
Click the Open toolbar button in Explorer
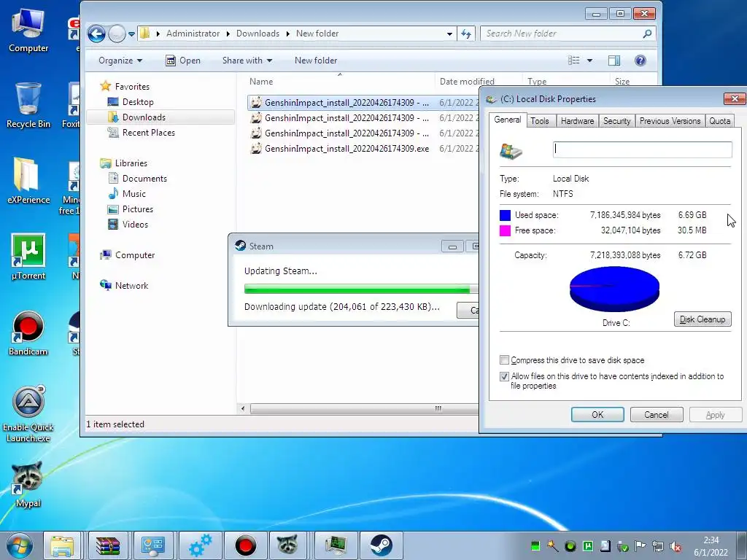(183, 61)
